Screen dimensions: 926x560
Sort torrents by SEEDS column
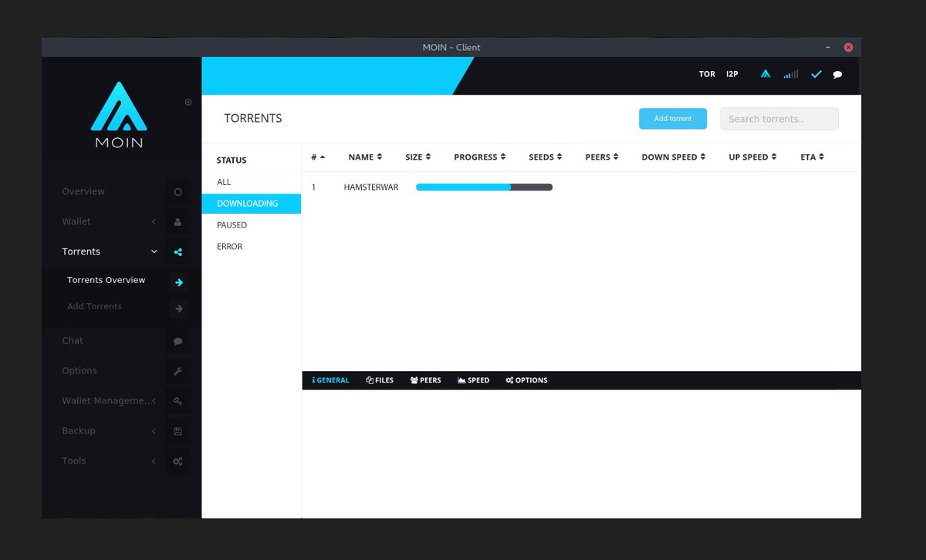pyautogui.click(x=545, y=157)
